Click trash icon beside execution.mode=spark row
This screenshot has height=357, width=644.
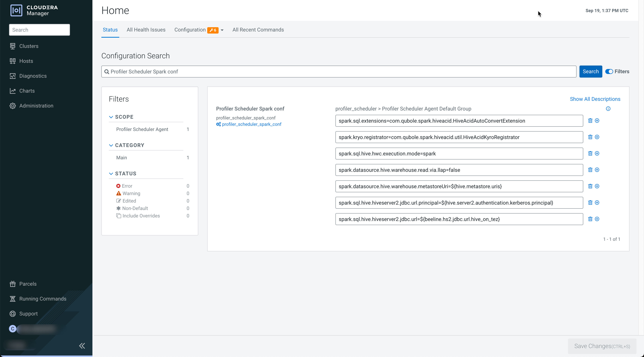click(590, 153)
